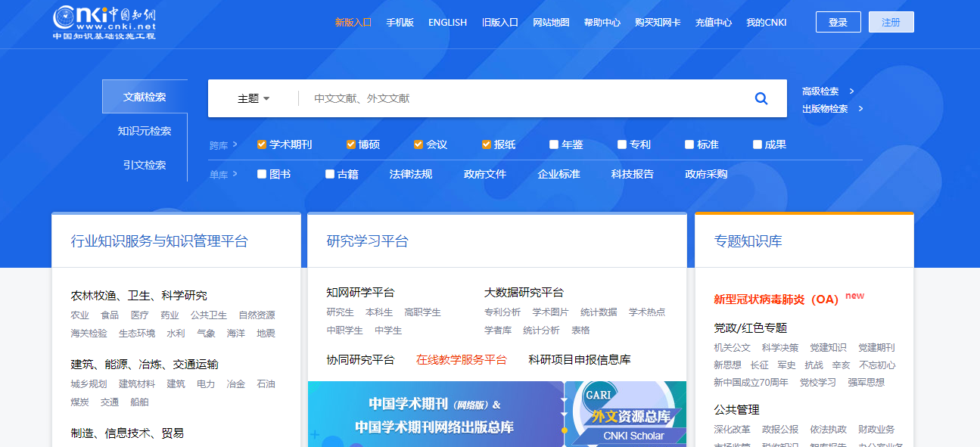This screenshot has height=447, width=980.
Task: Open 法律法规 database link
Action: pyautogui.click(x=411, y=174)
